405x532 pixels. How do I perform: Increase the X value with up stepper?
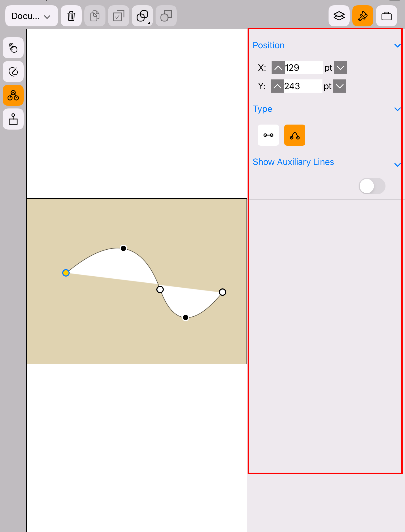click(x=278, y=68)
